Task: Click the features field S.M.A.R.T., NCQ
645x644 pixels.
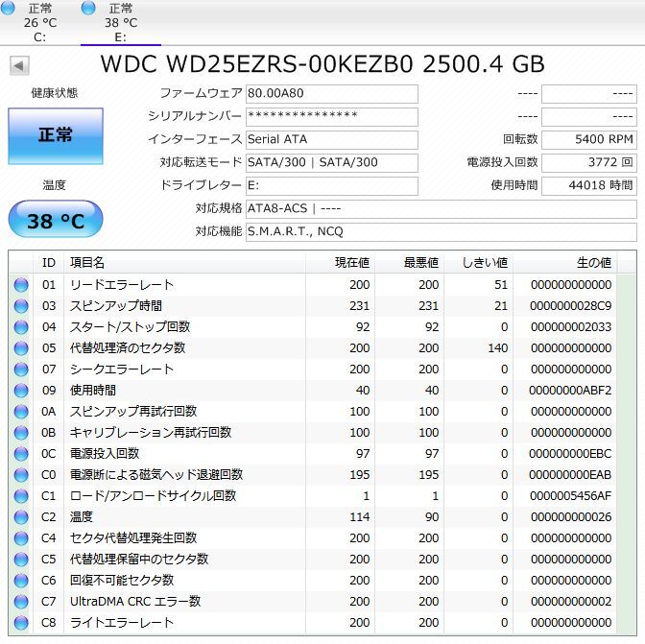Action: tap(442, 232)
